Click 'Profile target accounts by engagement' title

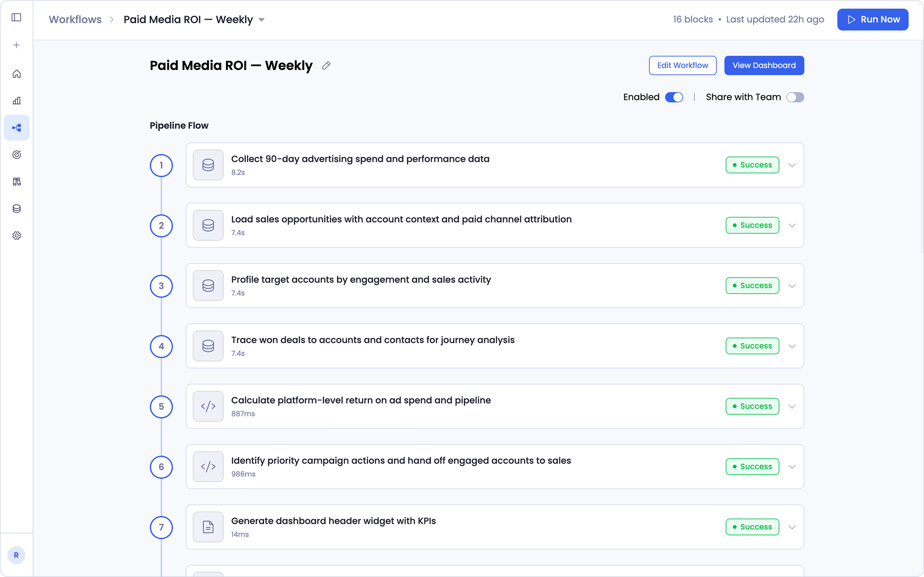point(361,280)
